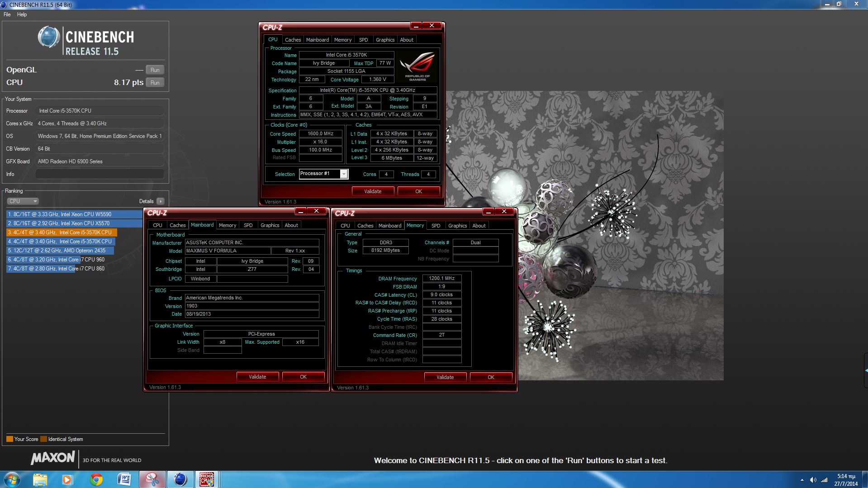The width and height of the screenshot is (868, 488).
Task: Select ranking row AMD Opteron 2435
Action: [60, 251]
